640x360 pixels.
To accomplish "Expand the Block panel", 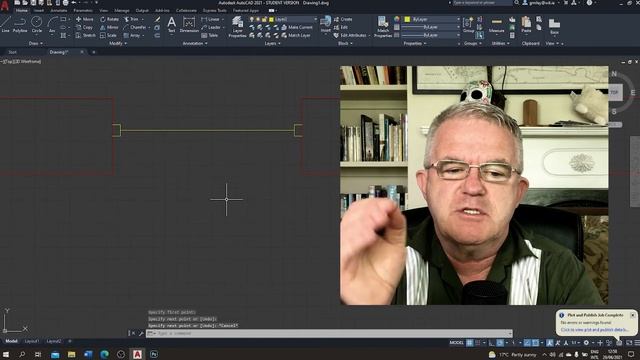I will point(345,43).
